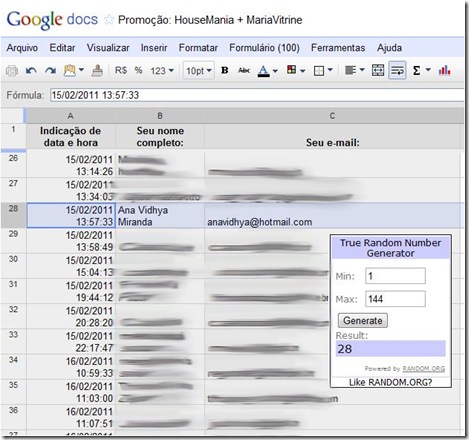Open the Visualizar menu

click(x=108, y=48)
